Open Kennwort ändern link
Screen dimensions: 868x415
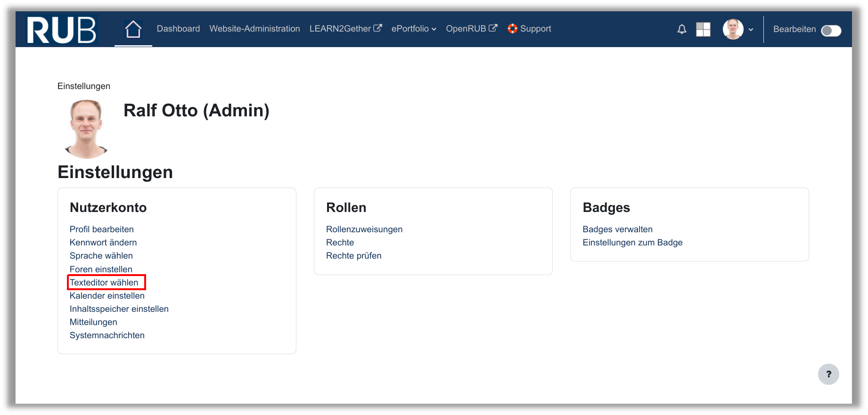point(103,243)
